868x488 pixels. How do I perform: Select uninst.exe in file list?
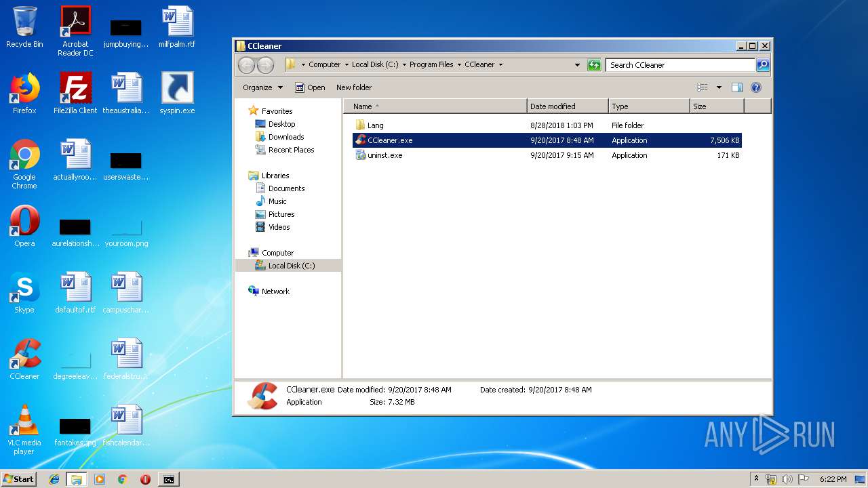click(x=547, y=155)
